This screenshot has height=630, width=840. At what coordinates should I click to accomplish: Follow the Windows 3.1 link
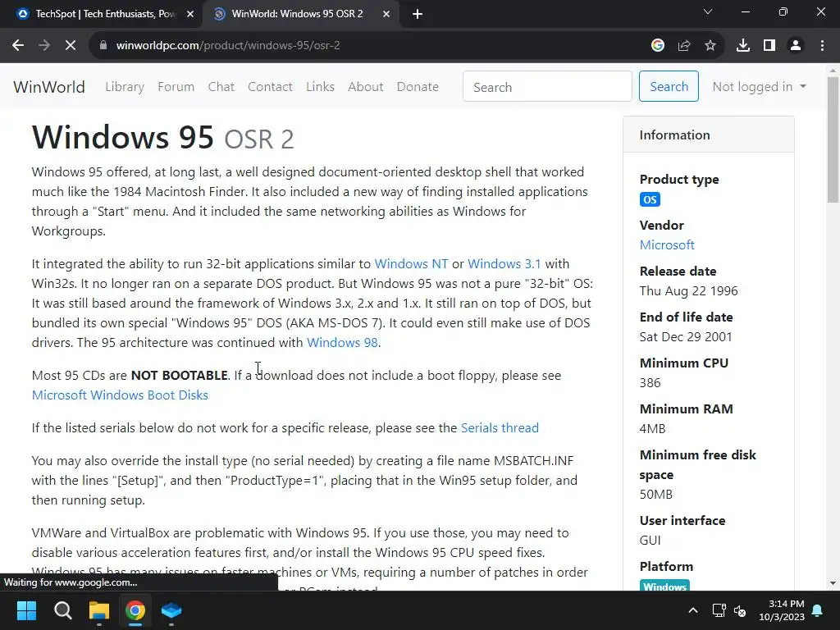[504, 264]
